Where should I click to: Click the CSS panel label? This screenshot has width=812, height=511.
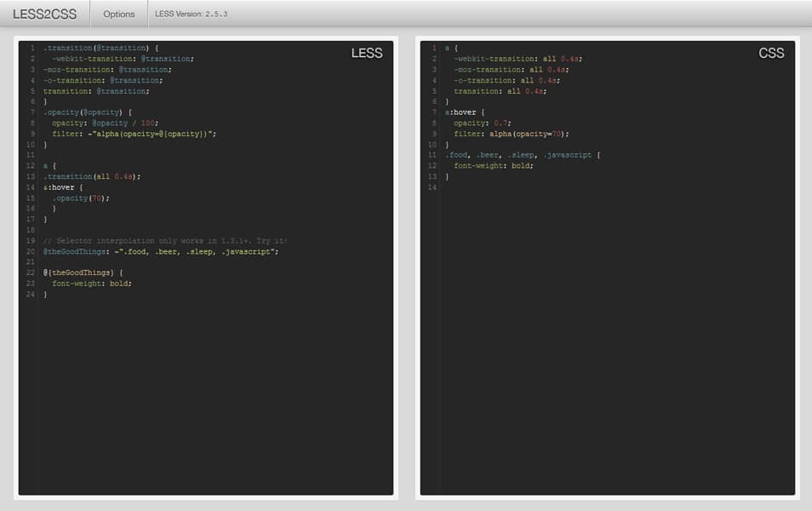[771, 54]
